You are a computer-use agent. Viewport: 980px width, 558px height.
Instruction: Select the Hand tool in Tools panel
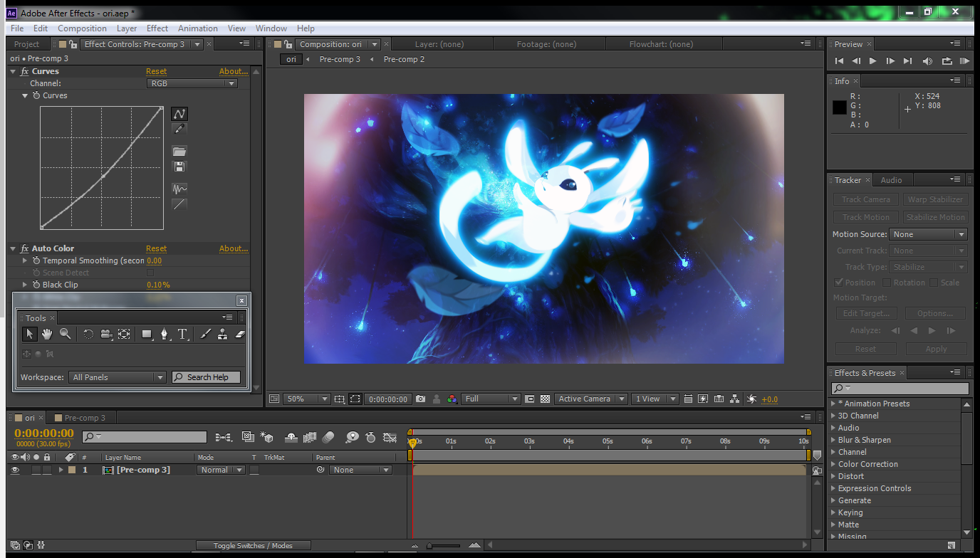pyautogui.click(x=47, y=334)
